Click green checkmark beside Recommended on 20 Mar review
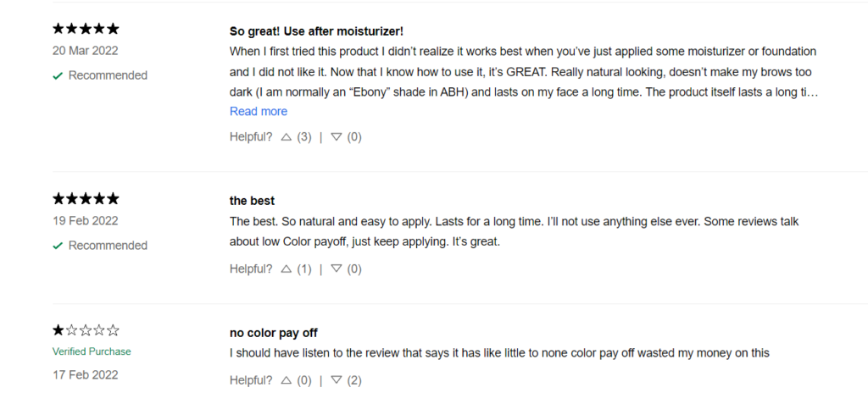 [x=58, y=76]
